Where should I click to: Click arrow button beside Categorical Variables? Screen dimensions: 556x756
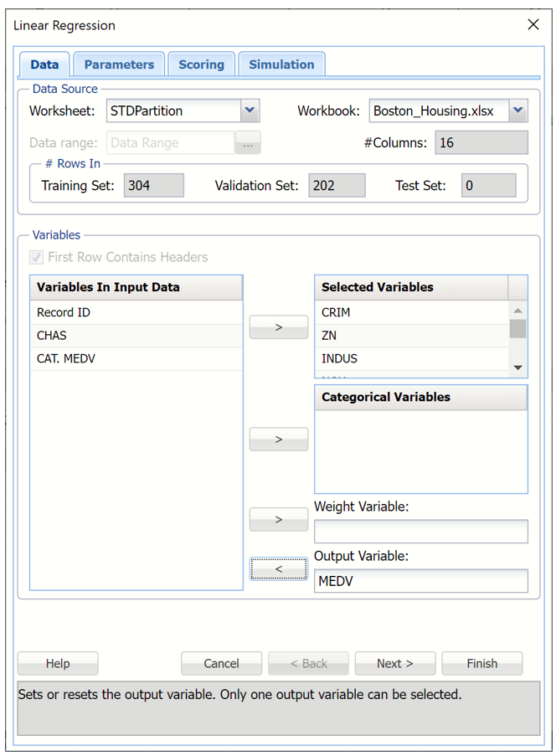click(x=278, y=440)
